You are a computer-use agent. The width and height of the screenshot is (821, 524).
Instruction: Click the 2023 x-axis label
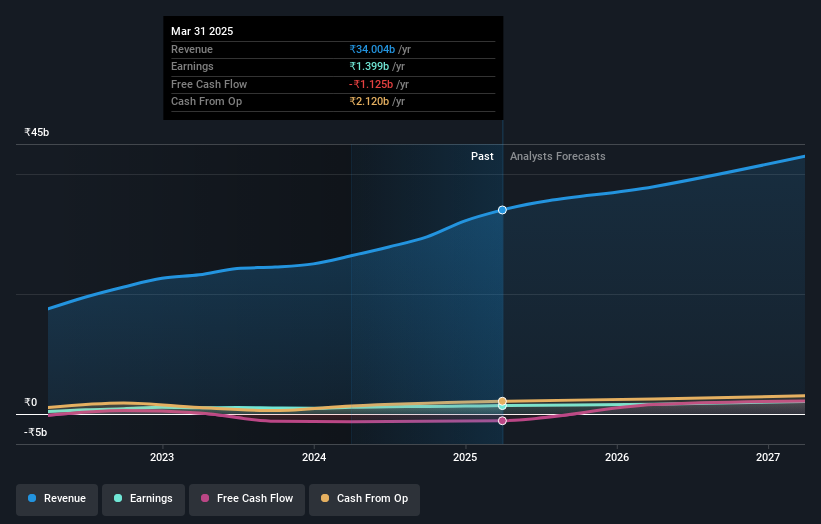(x=162, y=458)
